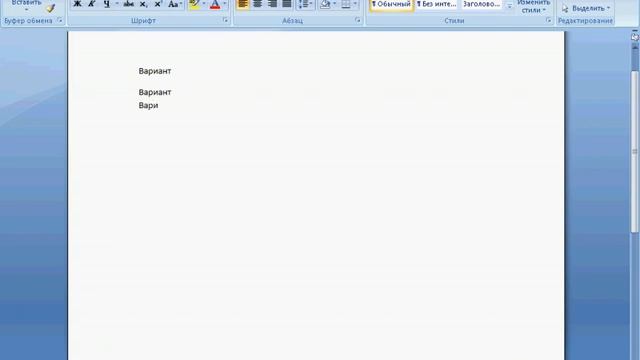The image size is (640, 360).
Task: Open the shading color dropdown arrow
Action: pyautogui.click(x=335, y=4)
